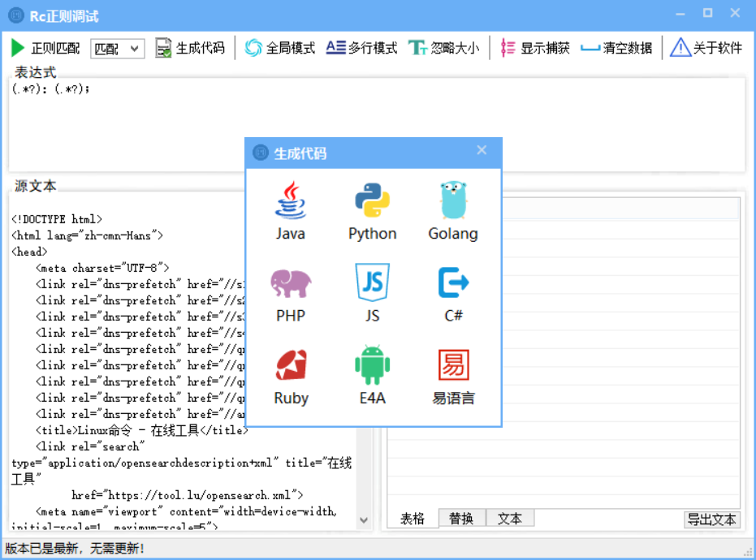Choose the JS code option
The height and width of the screenshot is (560, 756).
click(372, 293)
